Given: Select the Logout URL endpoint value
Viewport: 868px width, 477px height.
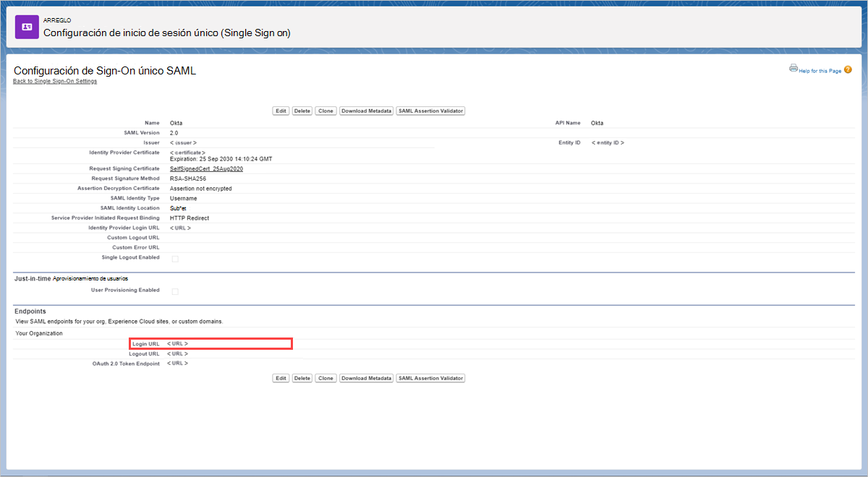Looking at the screenshot, I should [x=177, y=354].
